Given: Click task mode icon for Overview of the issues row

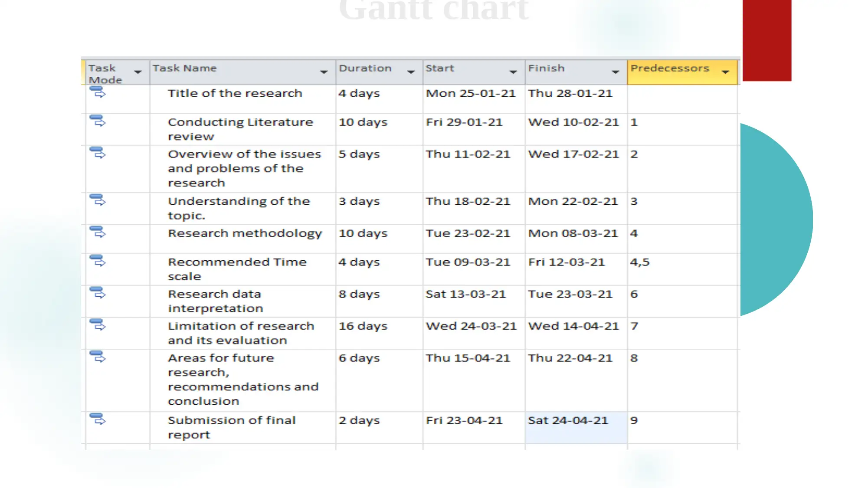Looking at the screenshot, I should tap(98, 153).
